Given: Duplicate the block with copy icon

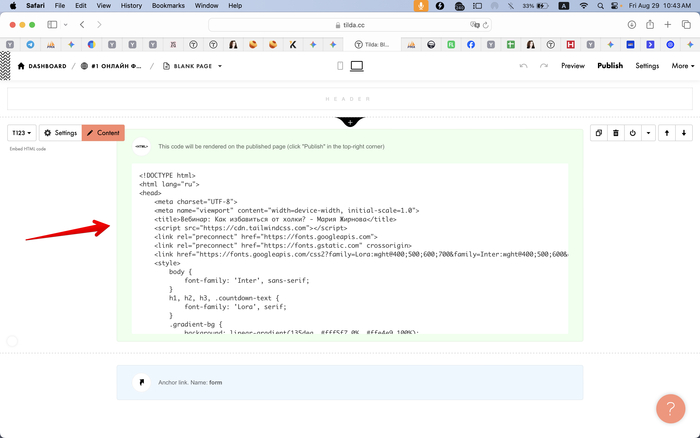Looking at the screenshot, I should pyautogui.click(x=598, y=132).
